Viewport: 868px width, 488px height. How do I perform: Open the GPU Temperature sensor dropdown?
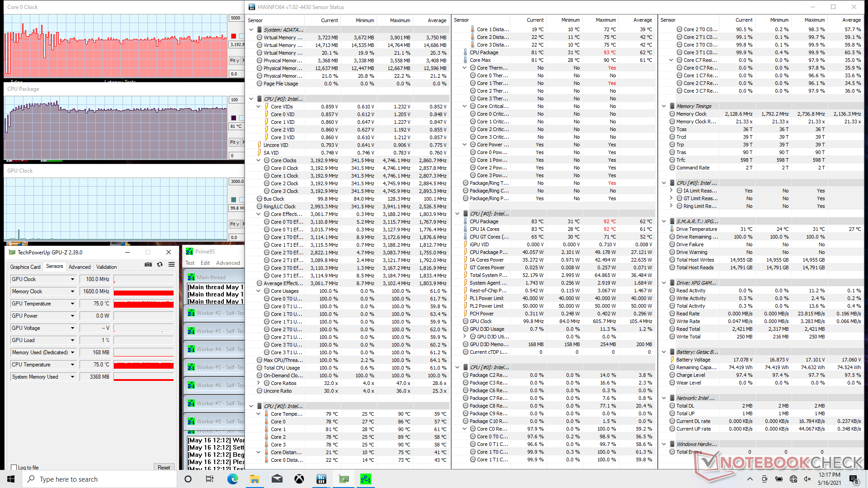tap(72, 304)
